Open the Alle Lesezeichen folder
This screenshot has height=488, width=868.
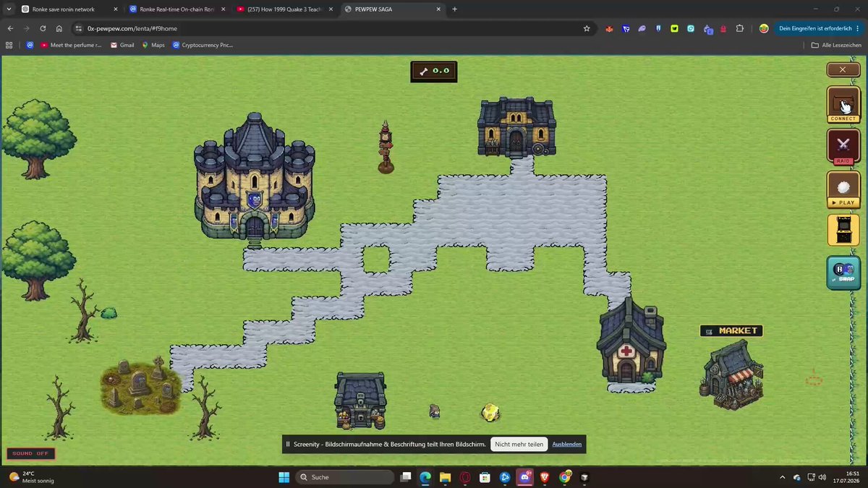(x=837, y=45)
